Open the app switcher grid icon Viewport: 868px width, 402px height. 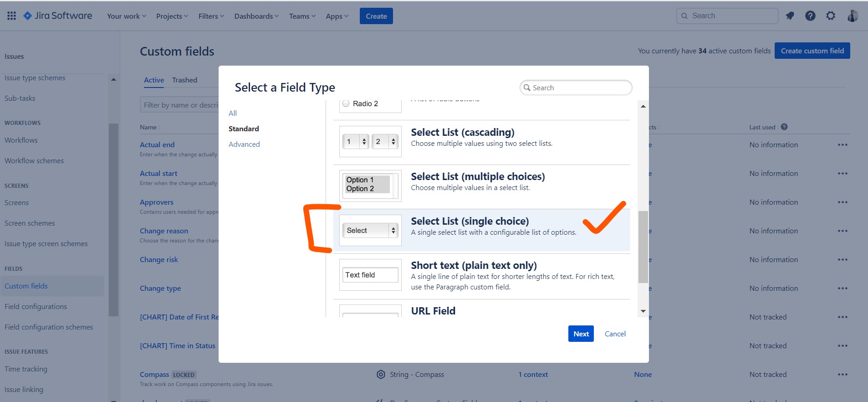(12, 16)
